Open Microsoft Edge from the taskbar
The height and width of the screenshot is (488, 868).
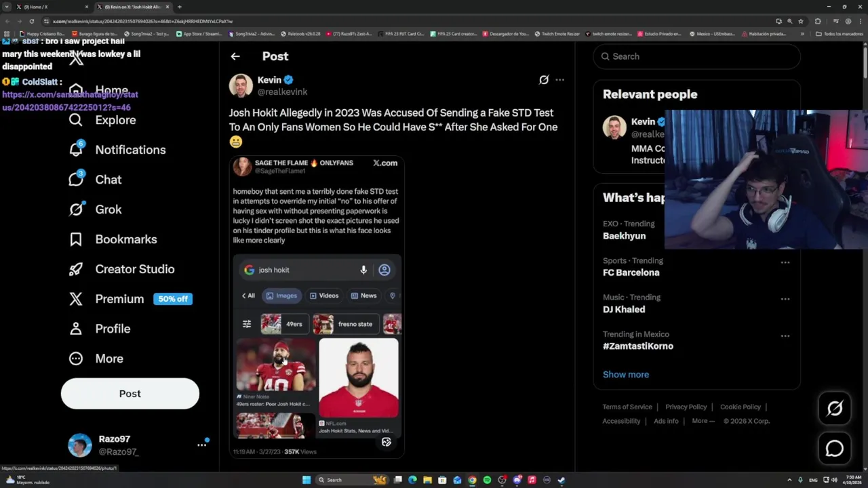[x=412, y=480]
